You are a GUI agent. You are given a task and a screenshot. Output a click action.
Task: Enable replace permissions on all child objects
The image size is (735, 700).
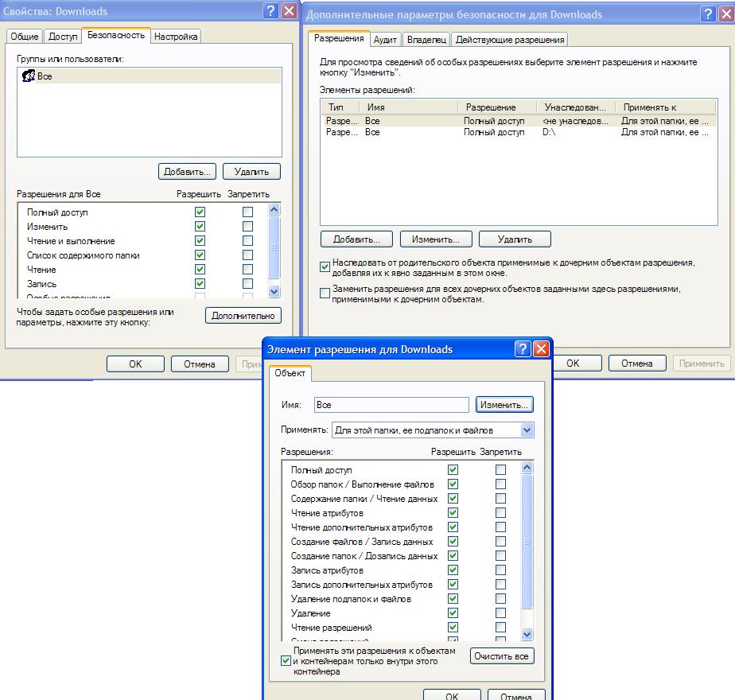(x=325, y=293)
